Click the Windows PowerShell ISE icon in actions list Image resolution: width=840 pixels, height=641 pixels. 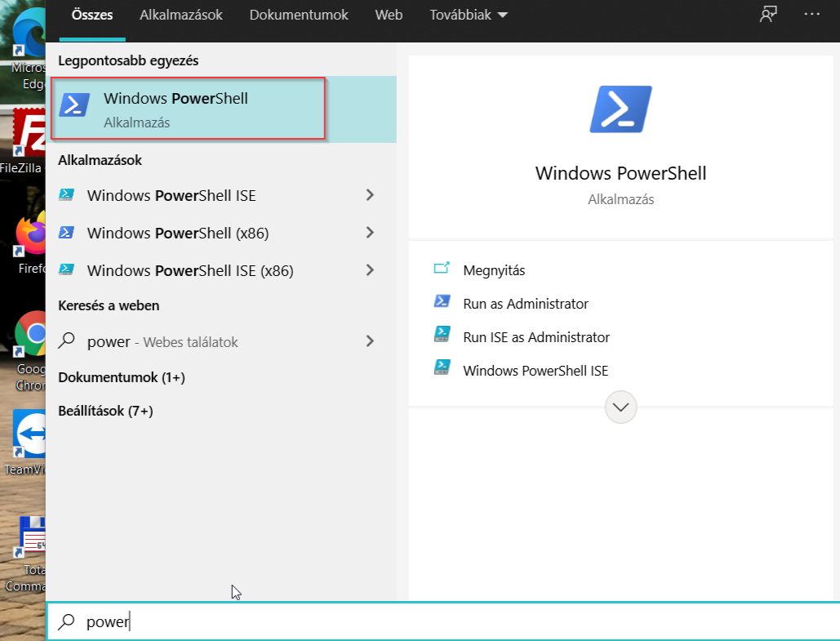pyautogui.click(x=442, y=367)
